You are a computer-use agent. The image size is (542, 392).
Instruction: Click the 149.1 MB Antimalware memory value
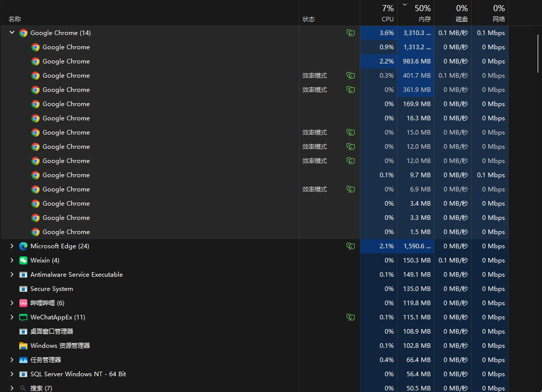[x=417, y=274]
